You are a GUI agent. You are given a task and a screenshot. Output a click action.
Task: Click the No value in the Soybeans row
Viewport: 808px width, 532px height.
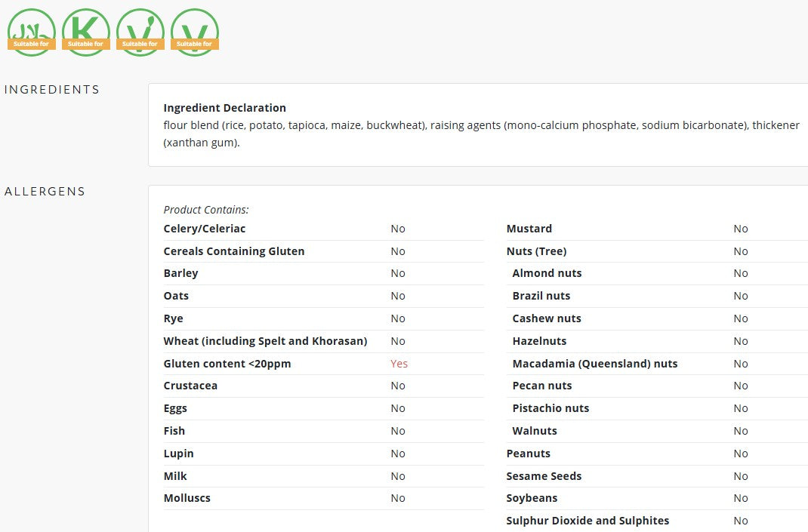pyautogui.click(x=741, y=499)
